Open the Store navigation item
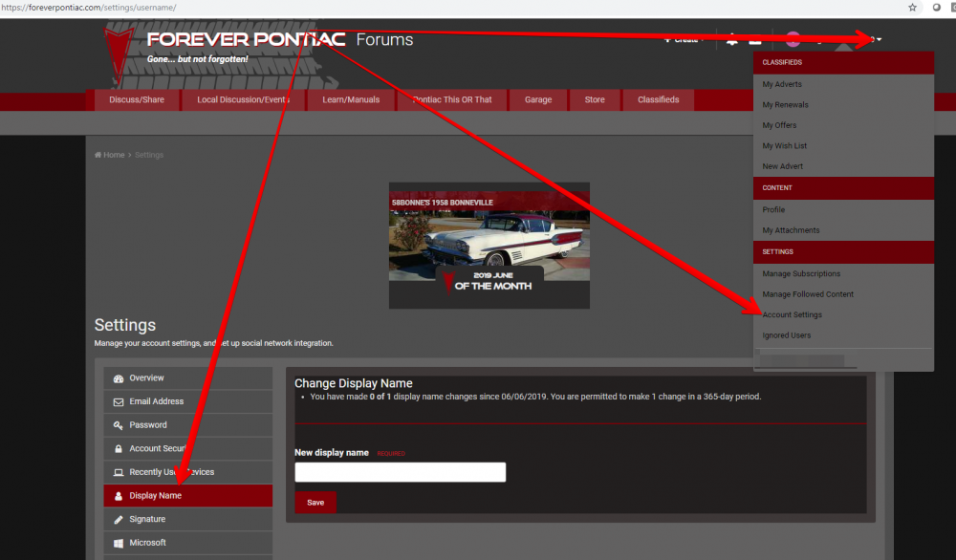This screenshot has width=956, height=560. pos(595,100)
